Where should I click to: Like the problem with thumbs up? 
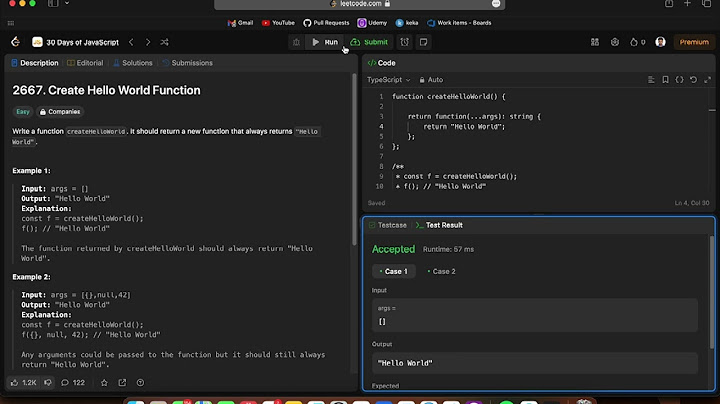point(23,382)
